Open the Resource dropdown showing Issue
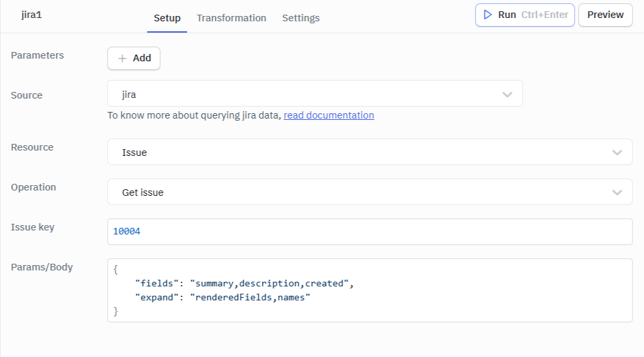 370,152
